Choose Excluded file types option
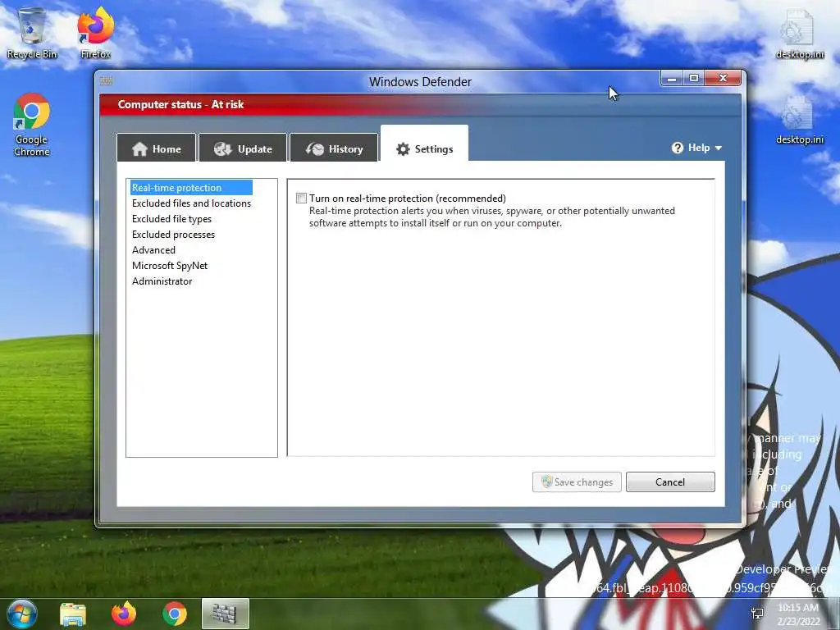Screen dimensions: 840x630 coord(171,218)
